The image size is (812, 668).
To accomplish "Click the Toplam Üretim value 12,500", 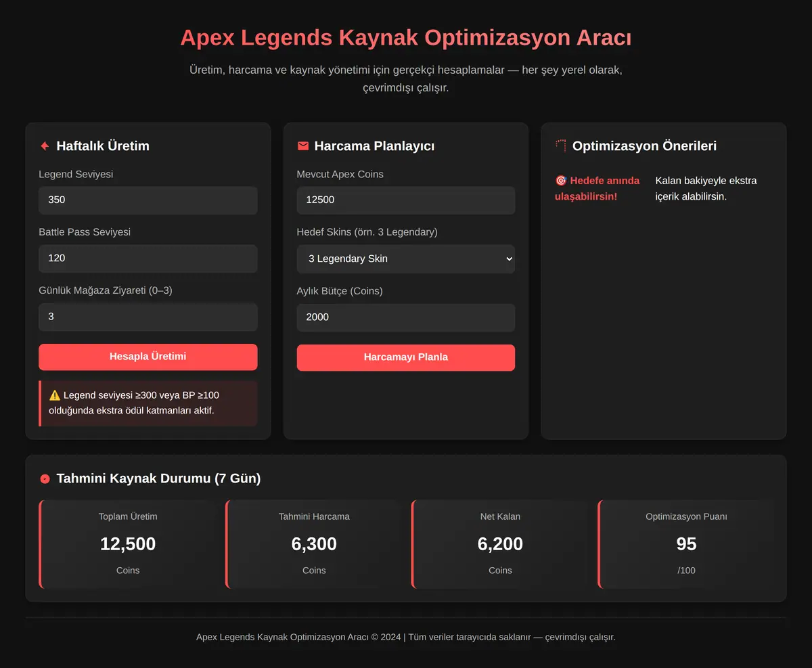I will tap(128, 544).
